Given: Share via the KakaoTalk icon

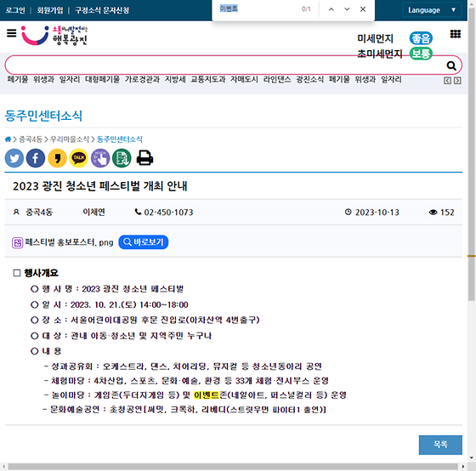Looking at the screenshot, I should pos(78,158).
